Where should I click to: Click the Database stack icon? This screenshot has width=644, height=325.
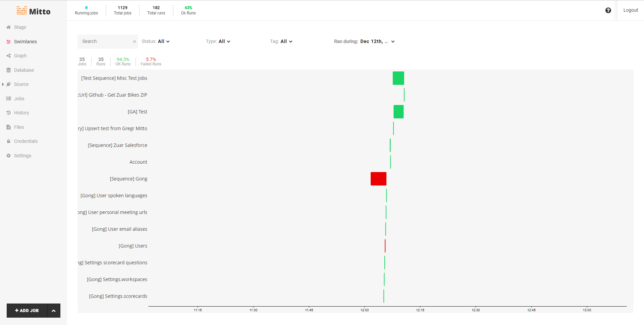(9, 70)
